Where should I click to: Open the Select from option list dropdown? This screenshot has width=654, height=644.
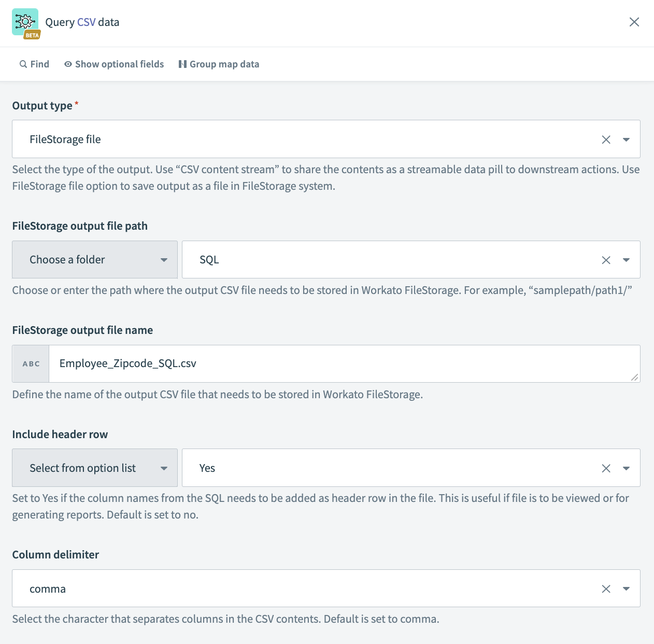(x=95, y=468)
